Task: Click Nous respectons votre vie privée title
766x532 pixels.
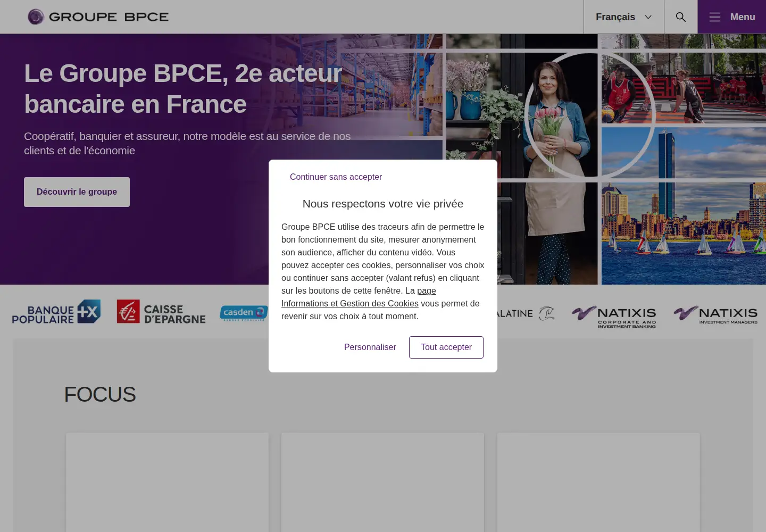Action: point(383,204)
